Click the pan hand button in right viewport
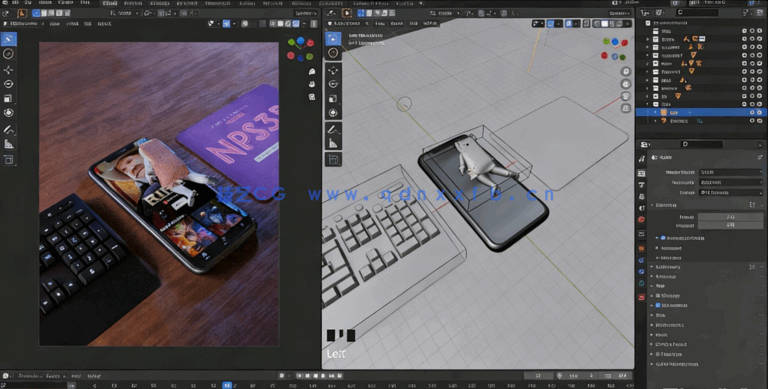Viewport: 768px width, 389px height. click(625, 84)
